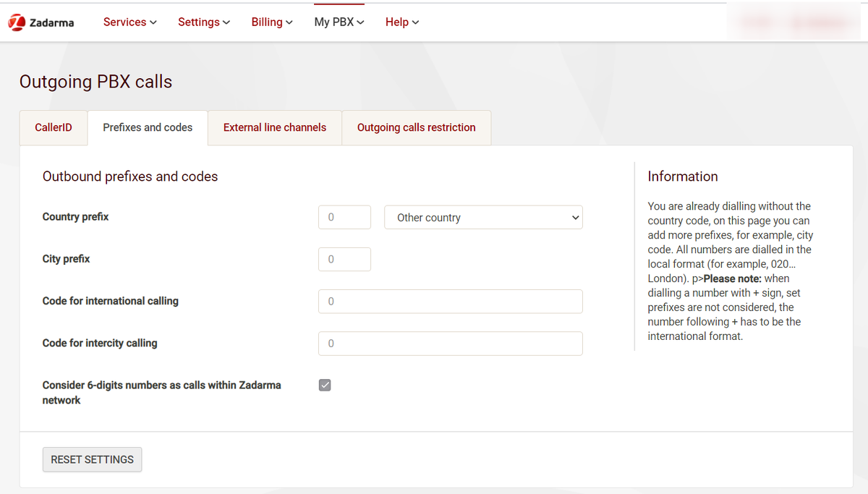The width and height of the screenshot is (868, 494).
Task: Click the Zadarma logo icon
Action: (17, 22)
